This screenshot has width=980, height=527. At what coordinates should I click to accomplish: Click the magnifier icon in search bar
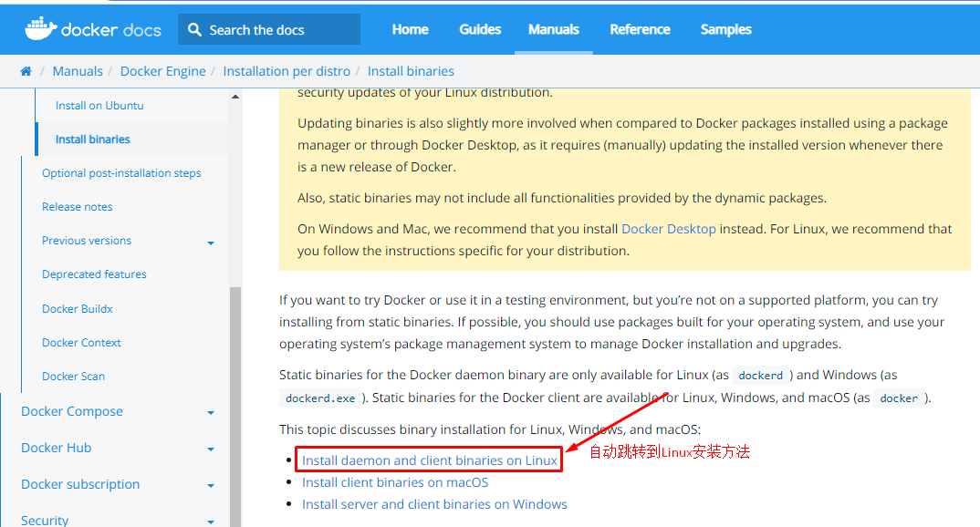pos(194,29)
